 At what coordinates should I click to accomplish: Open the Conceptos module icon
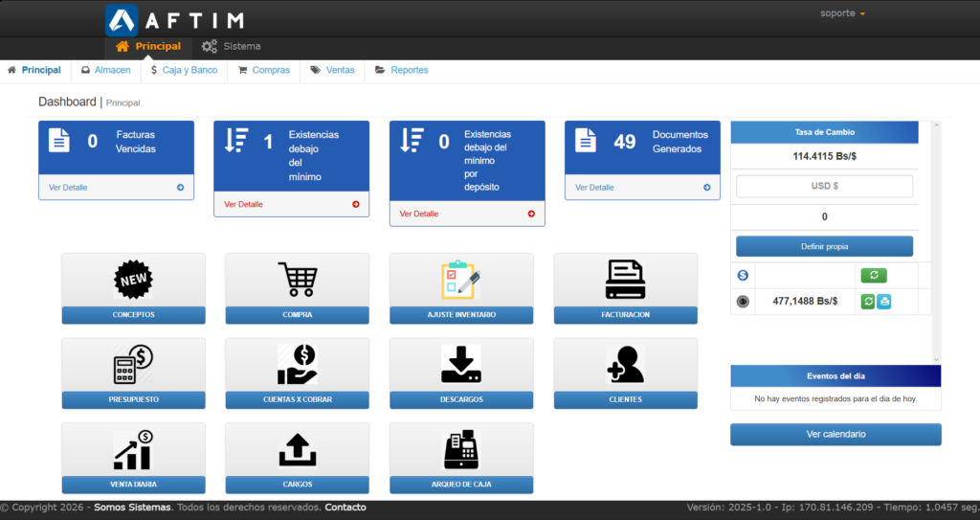coord(133,280)
